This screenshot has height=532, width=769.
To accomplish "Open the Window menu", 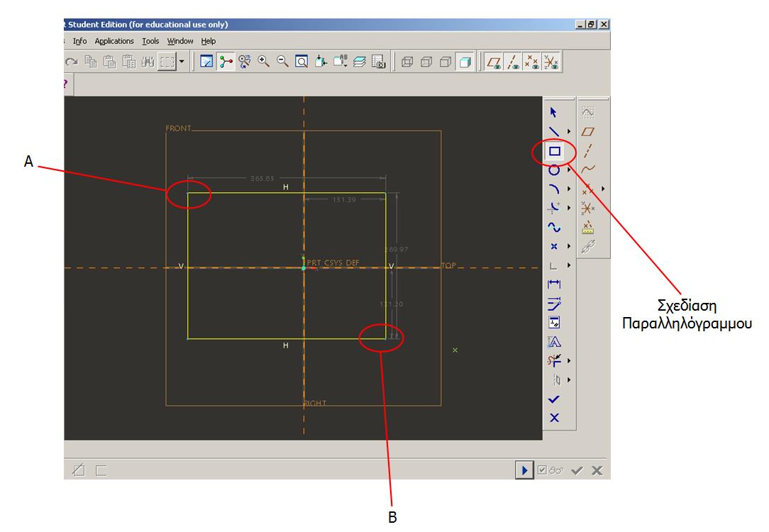I will 180,41.
